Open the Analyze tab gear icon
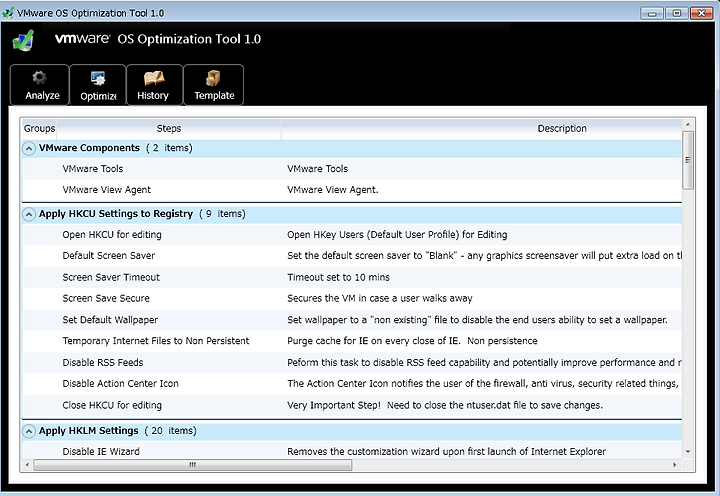 click(x=39, y=78)
